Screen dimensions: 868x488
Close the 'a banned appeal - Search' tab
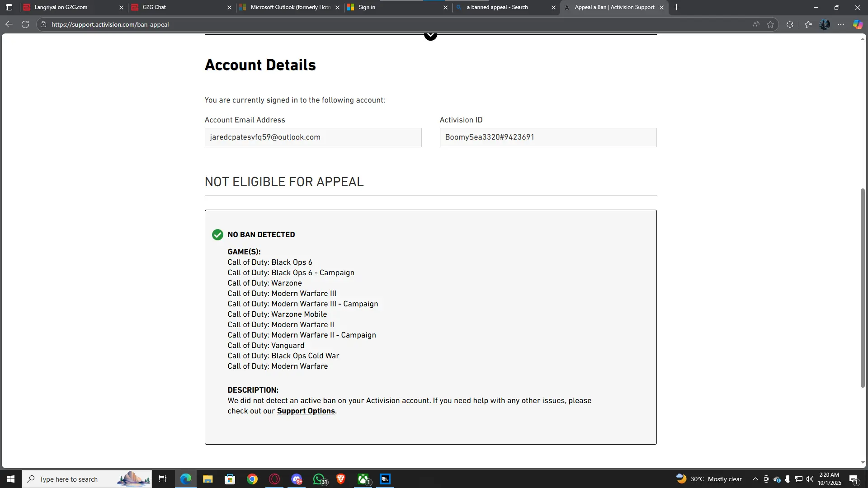[x=553, y=7]
